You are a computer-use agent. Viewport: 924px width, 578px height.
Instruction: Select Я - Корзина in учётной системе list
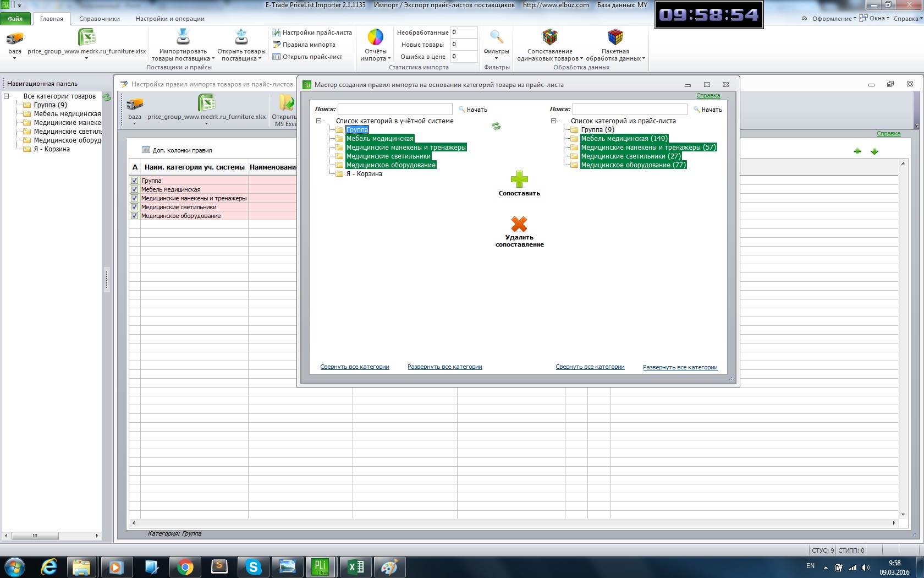[x=364, y=174]
